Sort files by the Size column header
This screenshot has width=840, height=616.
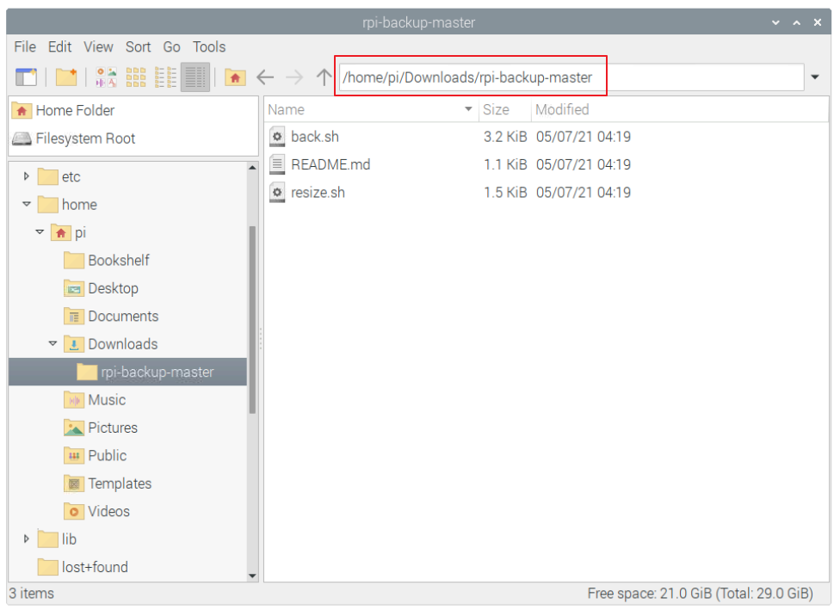click(x=496, y=109)
